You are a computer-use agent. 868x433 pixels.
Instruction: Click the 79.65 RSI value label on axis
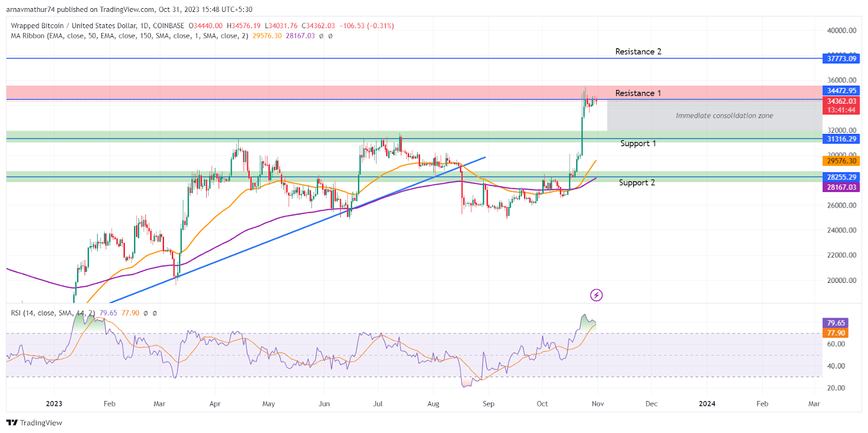[x=835, y=323]
